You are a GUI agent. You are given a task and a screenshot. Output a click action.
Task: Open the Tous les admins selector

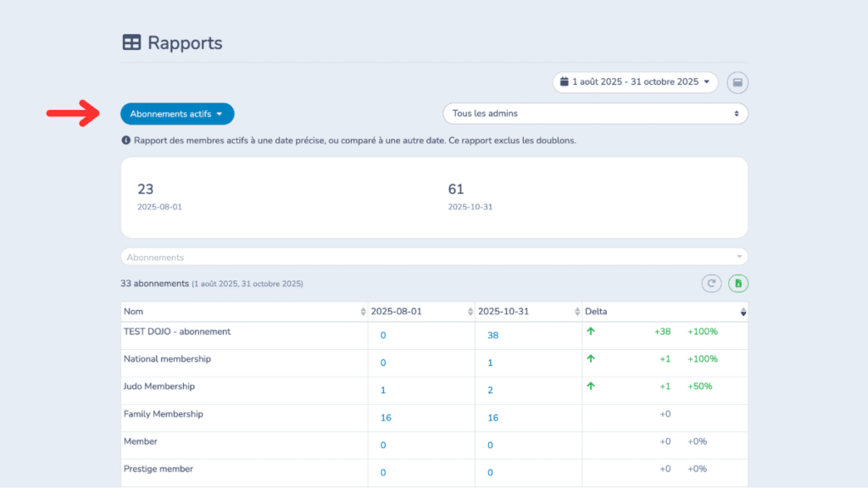point(595,114)
